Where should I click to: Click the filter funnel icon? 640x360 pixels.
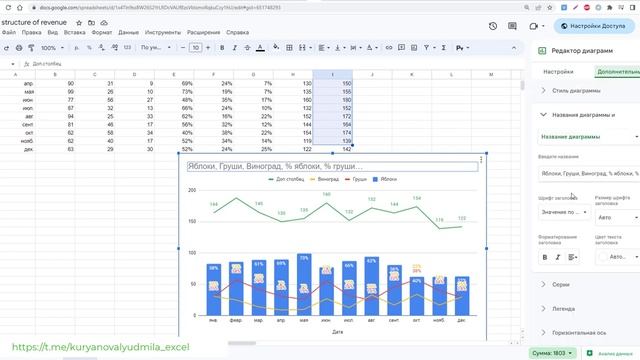[x=427, y=48]
